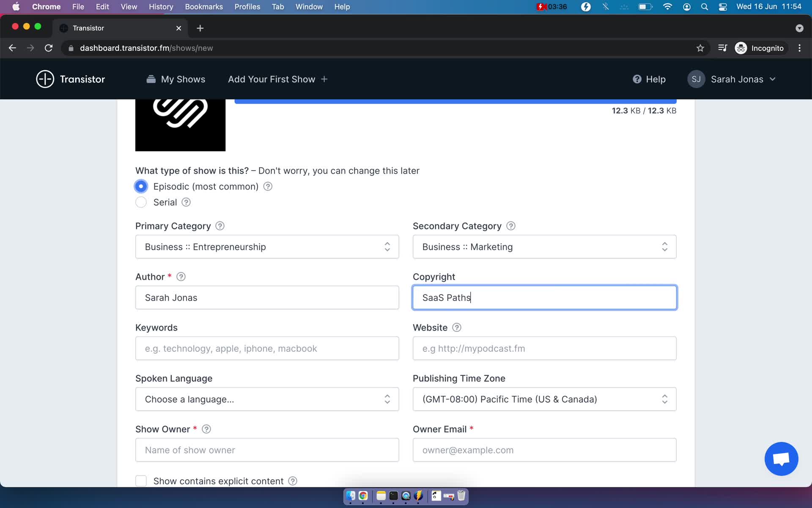Click the My Shows icon
This screenshot has height=508, width=812.
tap(150, 79)
